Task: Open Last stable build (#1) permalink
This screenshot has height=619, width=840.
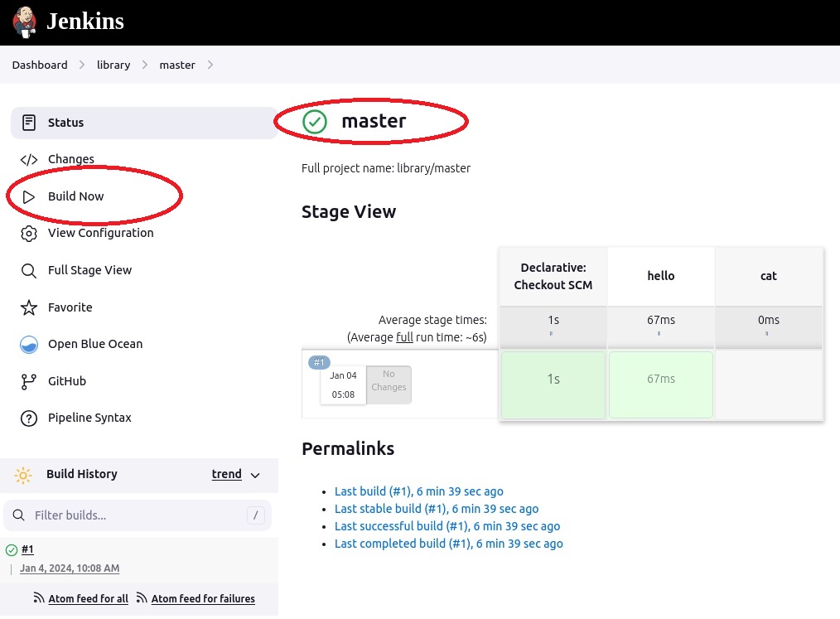Action: (437, 509)
